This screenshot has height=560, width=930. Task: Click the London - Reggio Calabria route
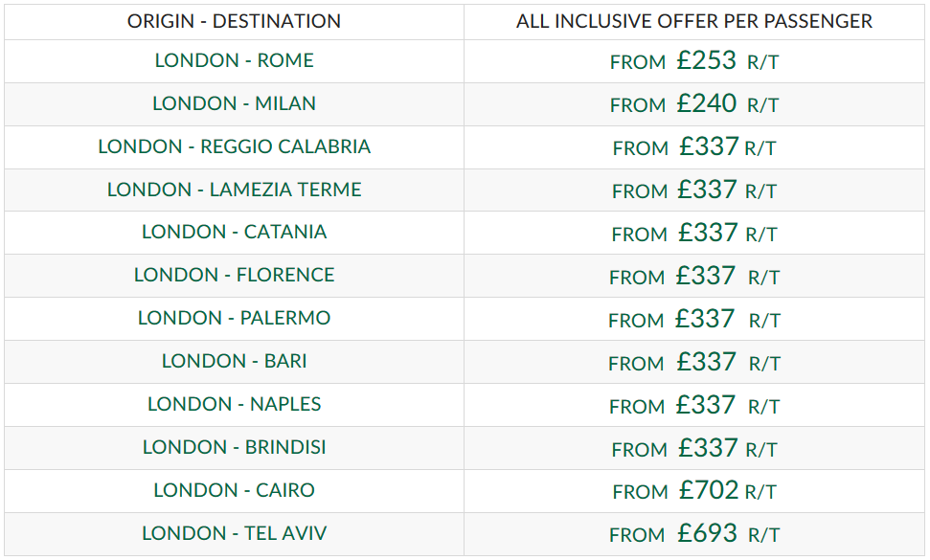(234, 146)
